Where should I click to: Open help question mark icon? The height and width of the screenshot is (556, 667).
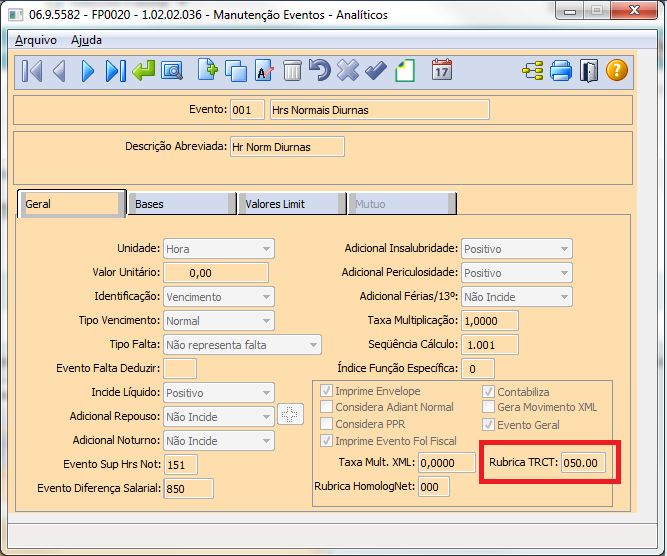pyautogui.click(x=617, y=70)
